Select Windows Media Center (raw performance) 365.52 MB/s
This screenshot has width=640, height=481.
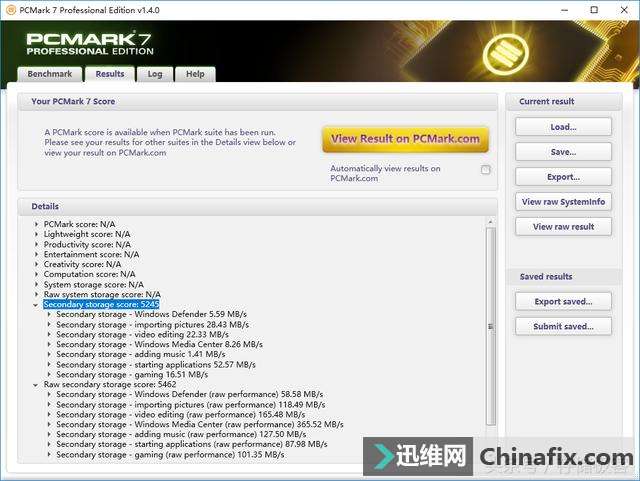pyautogui.click(x=200, y=425)
